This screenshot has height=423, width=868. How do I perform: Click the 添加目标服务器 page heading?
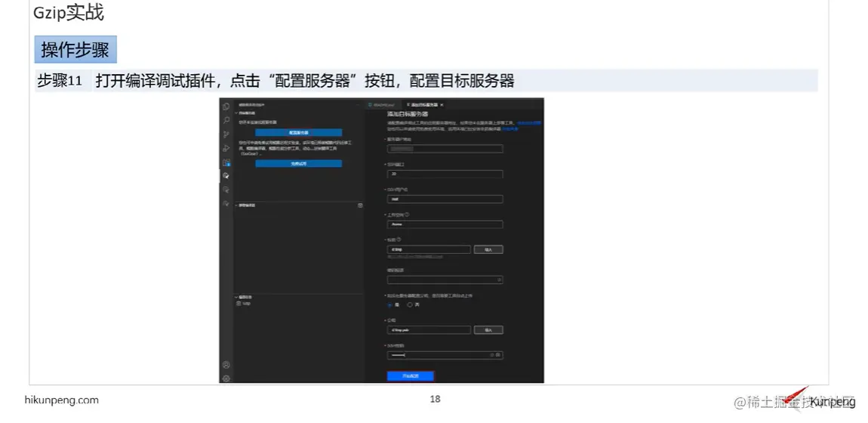point(408,114)
